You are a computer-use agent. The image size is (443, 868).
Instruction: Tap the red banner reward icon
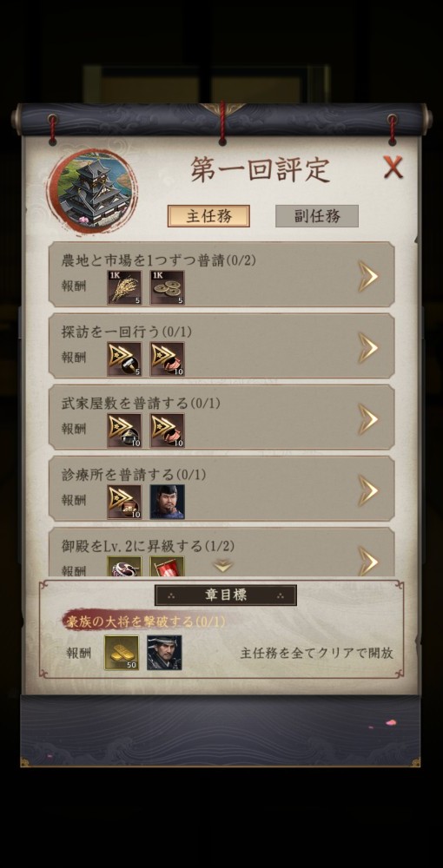(168, 566)
